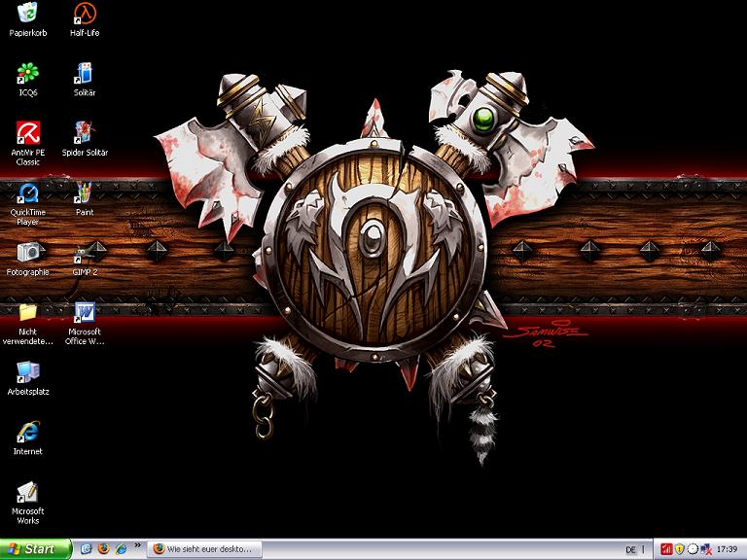The height and width of the screenshot is (560, 747).
Task: Click the first quick launch icon
Action: point(87,549)
